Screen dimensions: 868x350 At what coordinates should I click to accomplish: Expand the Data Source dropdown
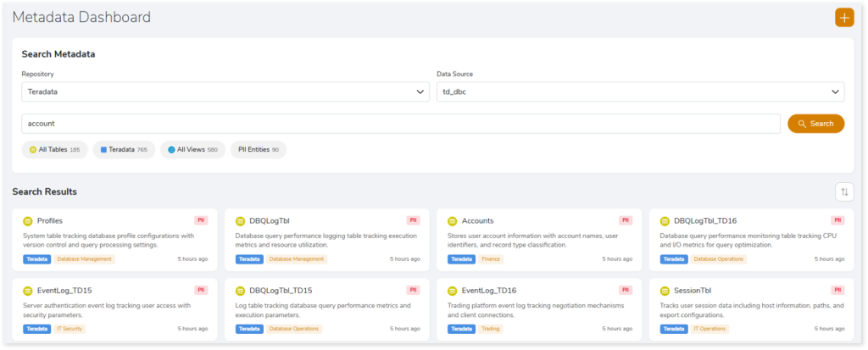tap(640, 92)
